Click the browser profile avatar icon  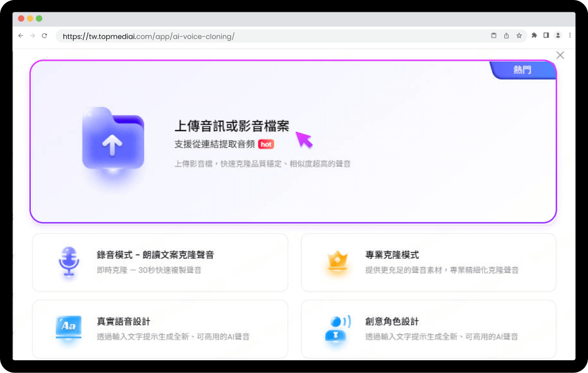(558, 35)
